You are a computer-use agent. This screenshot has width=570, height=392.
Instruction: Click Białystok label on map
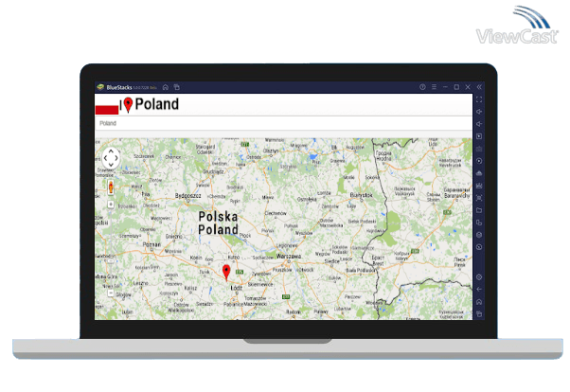(x=361, y=195)
